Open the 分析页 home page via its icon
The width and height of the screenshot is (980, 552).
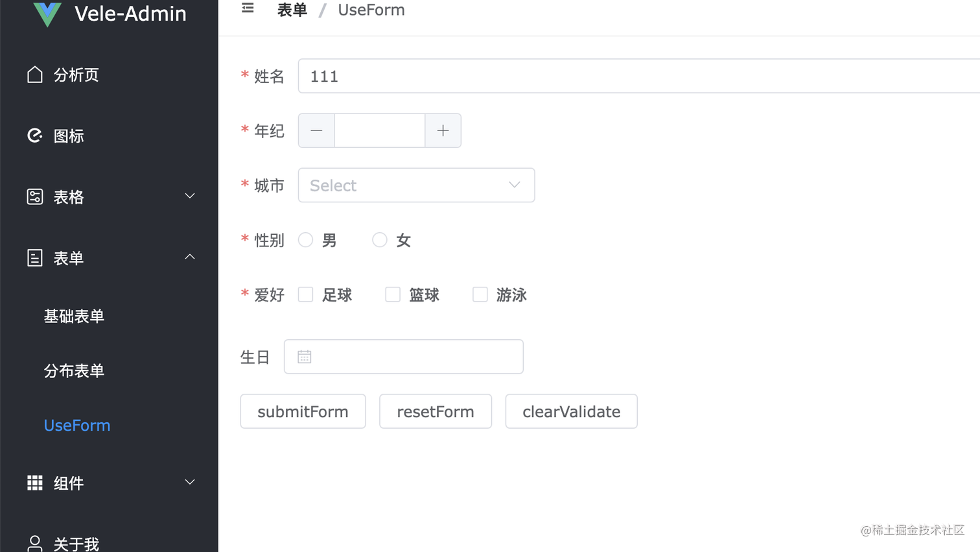tap(35, 74)
